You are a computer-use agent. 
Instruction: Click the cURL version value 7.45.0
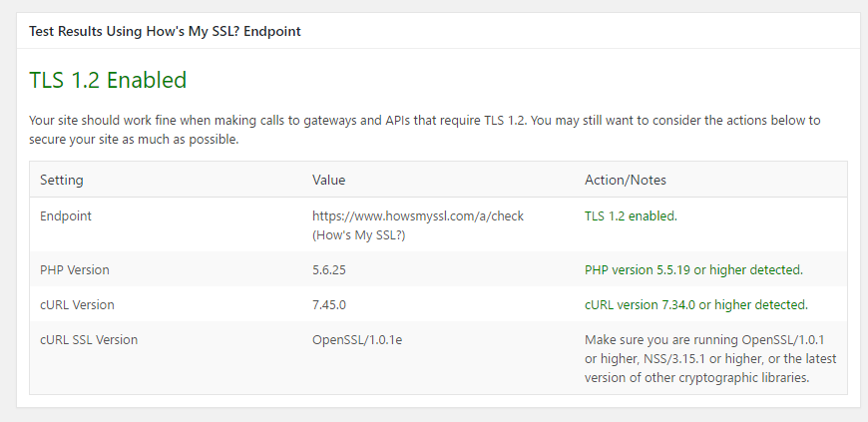[x=331, y=305]
